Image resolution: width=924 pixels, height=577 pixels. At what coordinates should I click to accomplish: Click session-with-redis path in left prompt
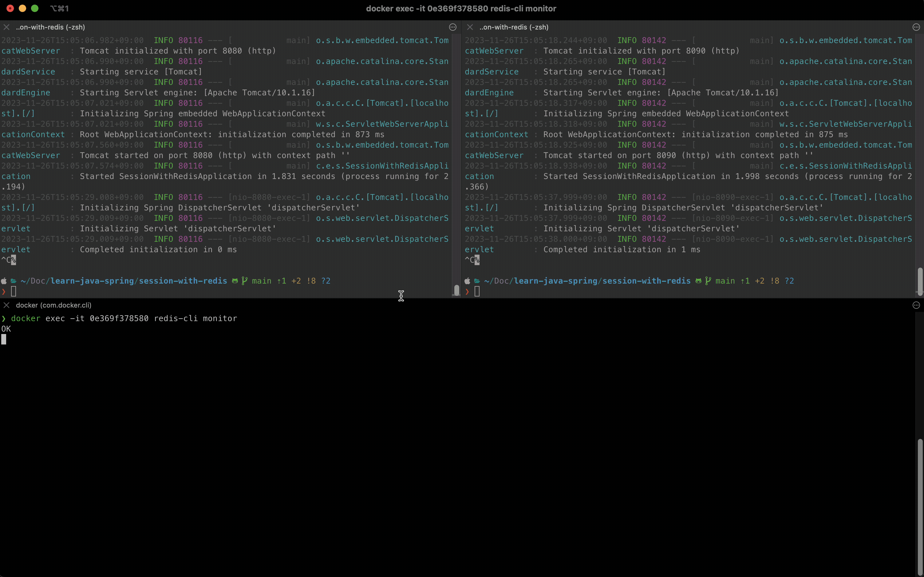pyautogui.click(x=183, y=281)
